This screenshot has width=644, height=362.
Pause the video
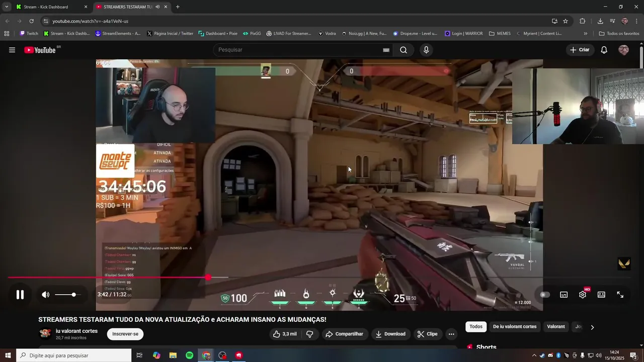coord(20,295)
